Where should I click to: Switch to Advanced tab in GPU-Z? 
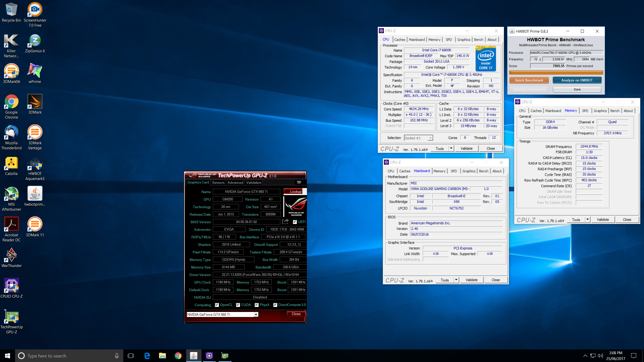[x=235, y=183]
